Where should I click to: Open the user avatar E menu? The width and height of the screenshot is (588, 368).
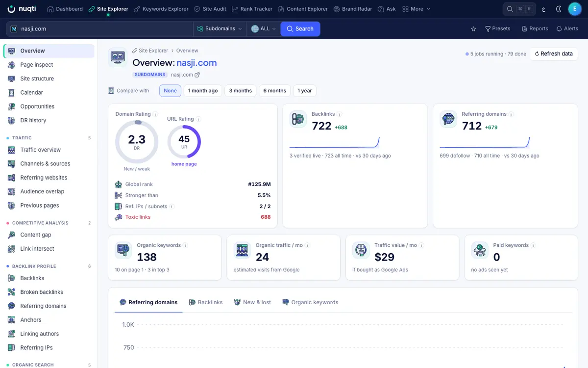[x=575, y=9]
